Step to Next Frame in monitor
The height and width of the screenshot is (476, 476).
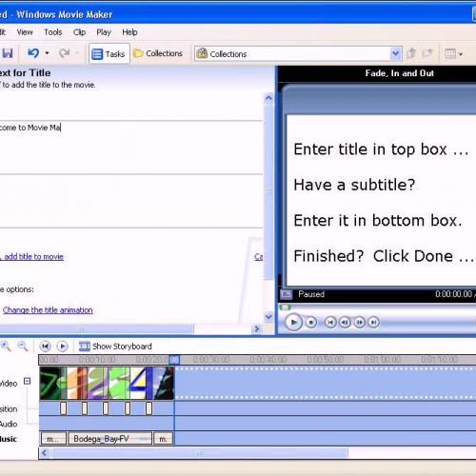point(360,323)
